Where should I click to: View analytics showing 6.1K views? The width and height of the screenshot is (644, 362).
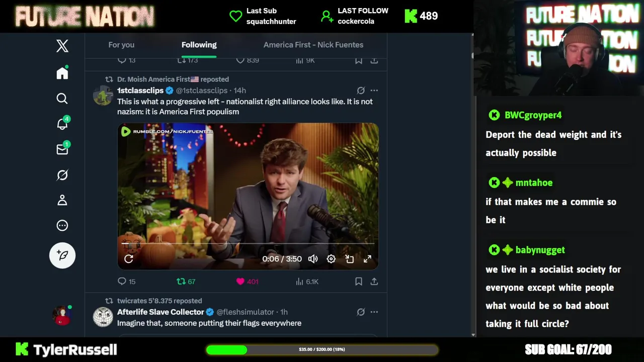[307, 282]
